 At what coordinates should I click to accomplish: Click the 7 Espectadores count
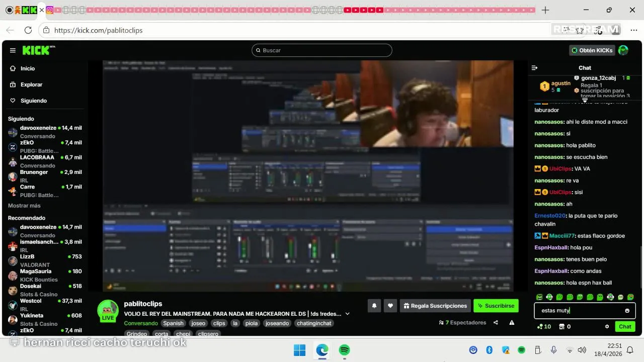(x=463, y=323)
